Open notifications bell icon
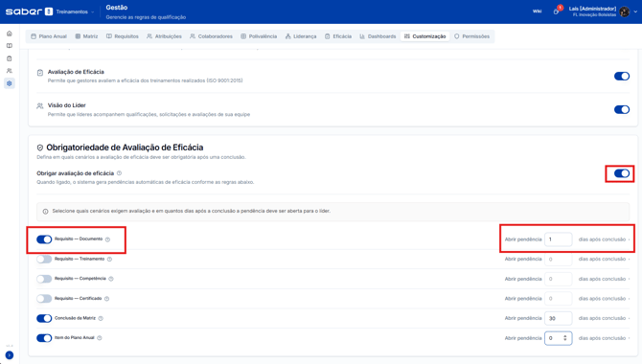The width and height of the screenshot is (642, 364). point(556,11)
